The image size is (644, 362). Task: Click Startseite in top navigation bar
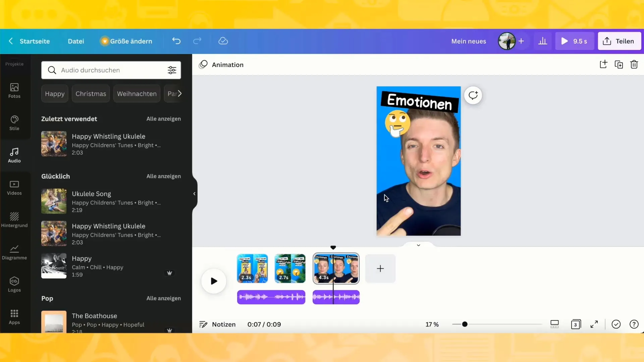click(x=35, y=41)
